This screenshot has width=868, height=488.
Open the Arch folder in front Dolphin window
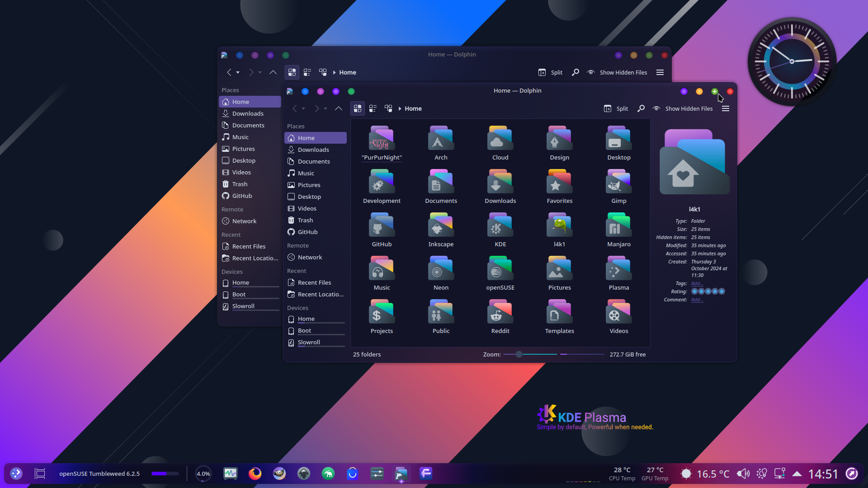point(441,139)
